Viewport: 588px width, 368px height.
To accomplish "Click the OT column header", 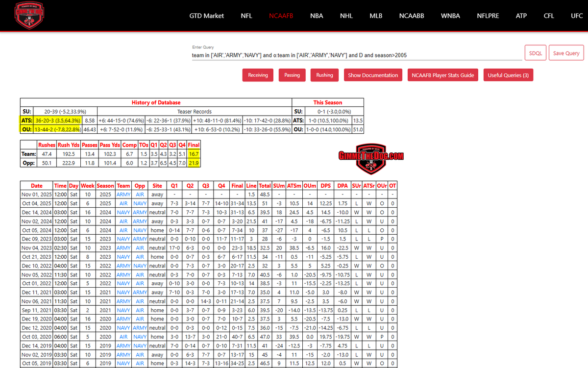I will tap(392, 186).
